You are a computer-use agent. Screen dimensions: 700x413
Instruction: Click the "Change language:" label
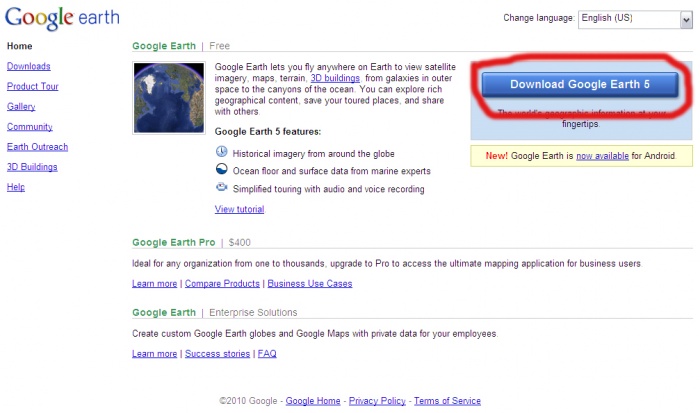click(x=539, y=18)
